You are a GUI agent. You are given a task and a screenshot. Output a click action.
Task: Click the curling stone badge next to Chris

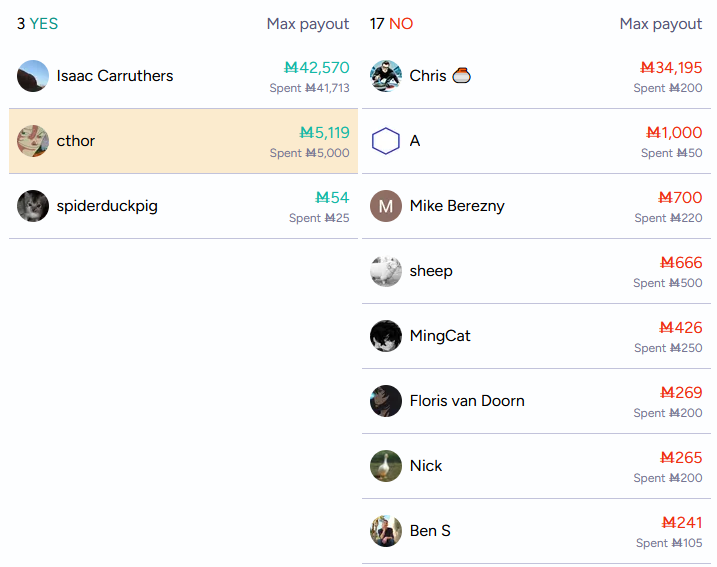(x=461, y=75)
